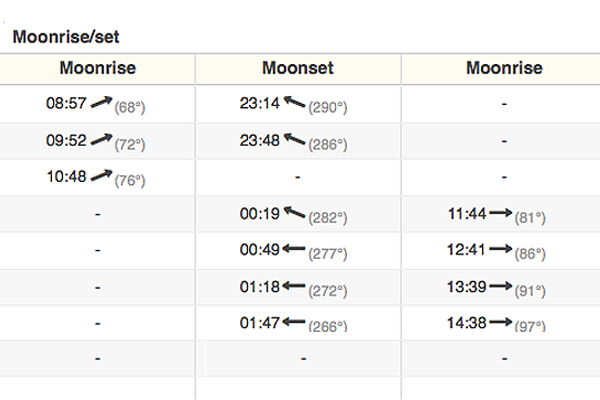Click the arrow icon beside 23:14 moonset
Image resolution: width=600 pixels, height=400 pixels.
[294, 102]
